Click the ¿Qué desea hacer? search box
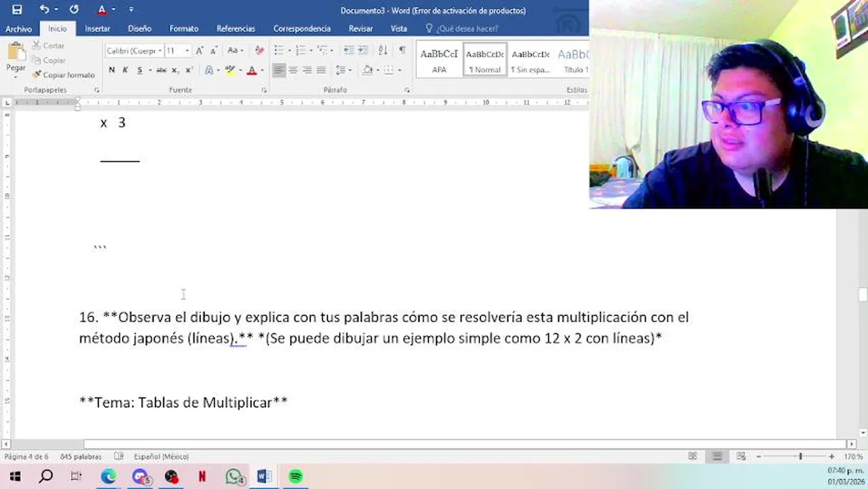The width and height of the screenshot is (868, 489). tap(462, 29)
